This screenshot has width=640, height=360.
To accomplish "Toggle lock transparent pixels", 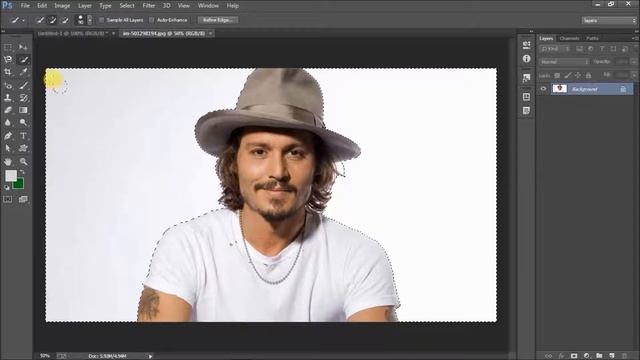I will coord(557,76).
